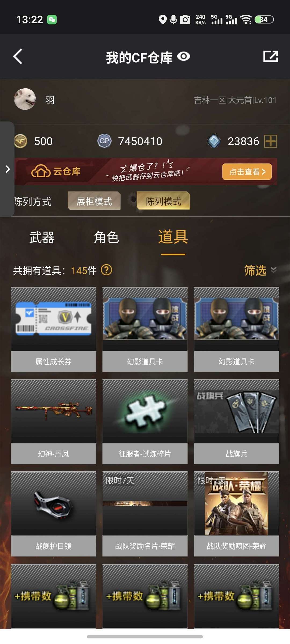Click the 点击查看 button
Viewport: 290px width, 644px height.
point(247,171)
